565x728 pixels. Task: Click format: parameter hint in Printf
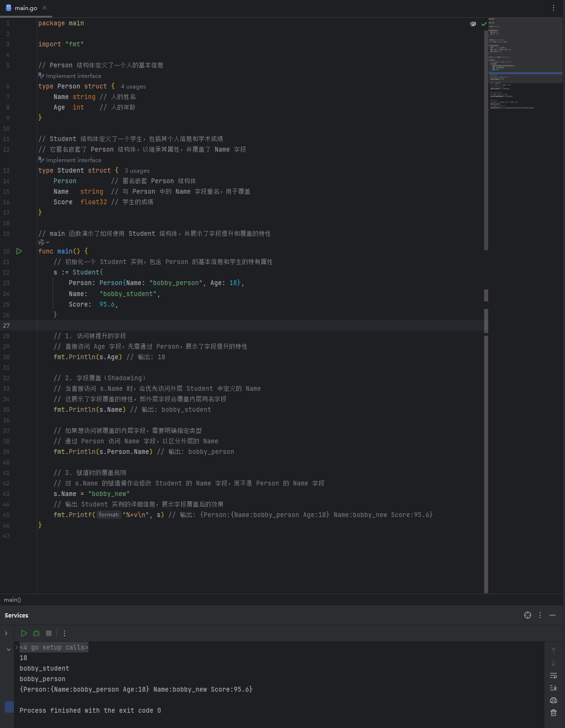point(109,515)
